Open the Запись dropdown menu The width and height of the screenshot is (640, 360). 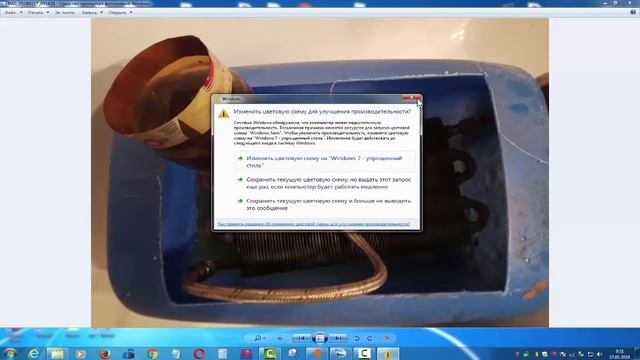tap(92, 13)
